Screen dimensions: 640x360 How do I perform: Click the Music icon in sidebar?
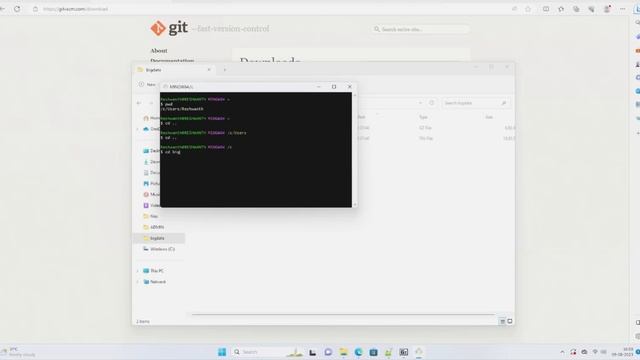click(x=146, y=195)
